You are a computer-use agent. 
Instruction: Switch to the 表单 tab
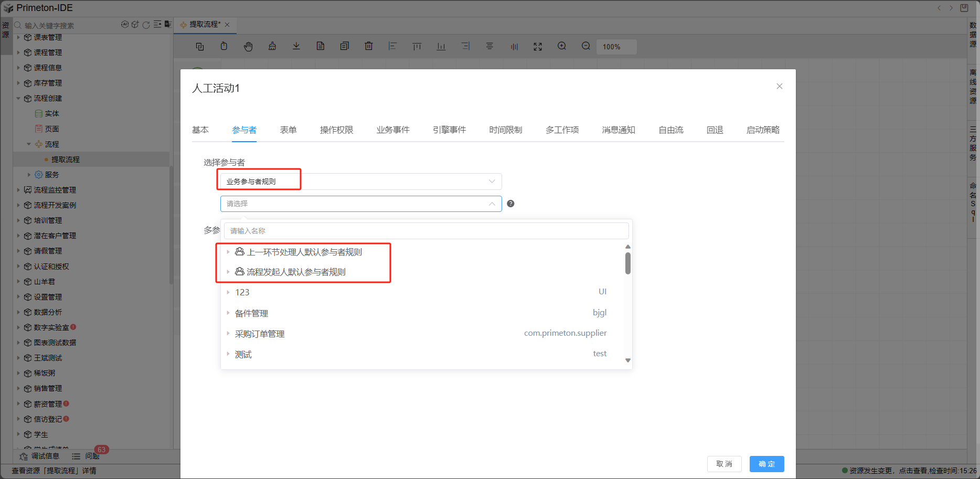click(x=288, y=130)
